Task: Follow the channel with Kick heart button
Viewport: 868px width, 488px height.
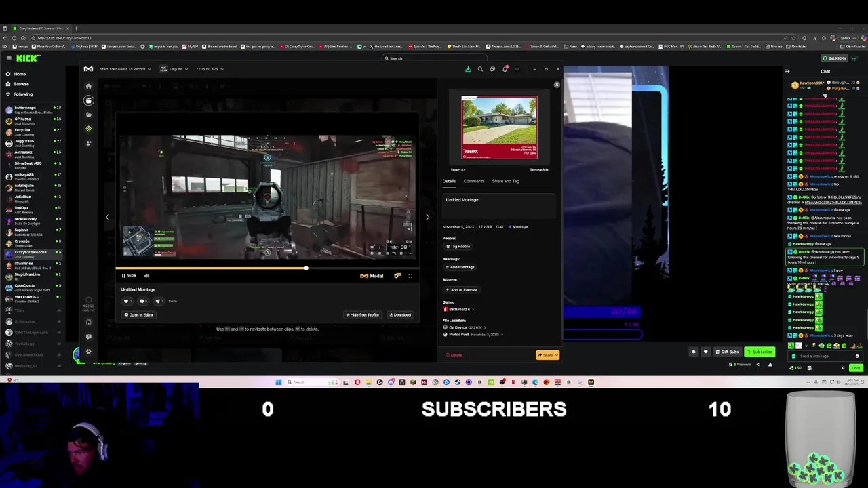Action: pyautogui.click(x=705, y=352)
